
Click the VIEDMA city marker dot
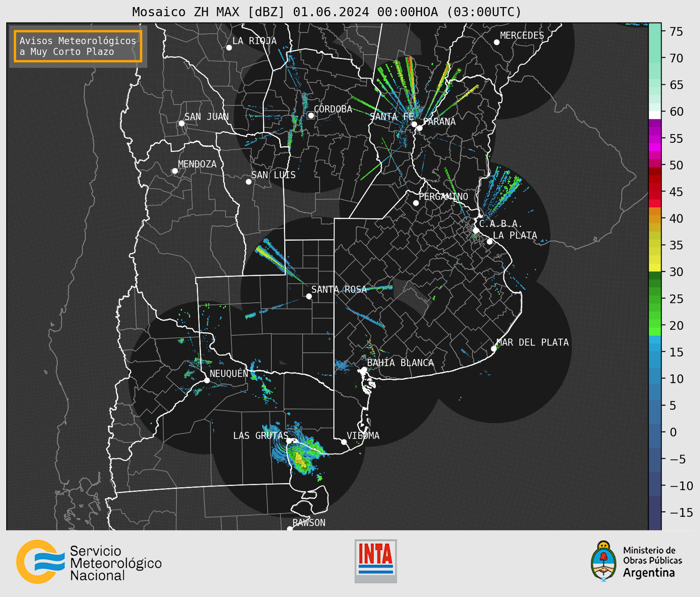click(344, 442)
